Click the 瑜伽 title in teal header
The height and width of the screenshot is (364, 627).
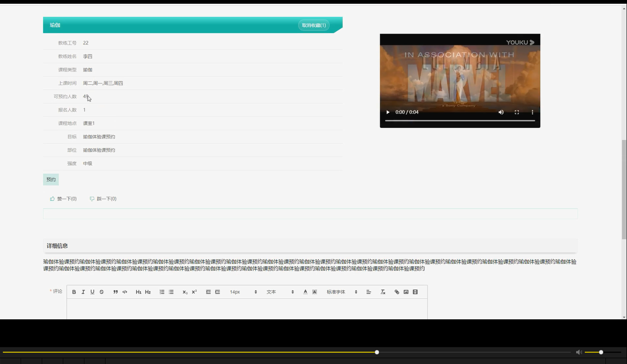55,25
